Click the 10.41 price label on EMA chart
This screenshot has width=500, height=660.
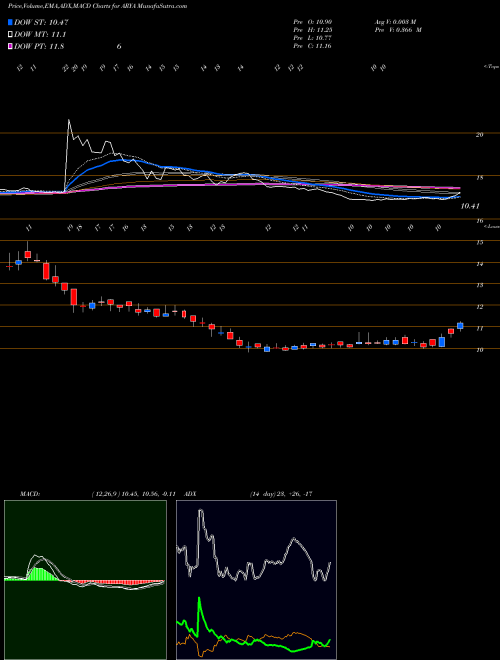(470, 206)
